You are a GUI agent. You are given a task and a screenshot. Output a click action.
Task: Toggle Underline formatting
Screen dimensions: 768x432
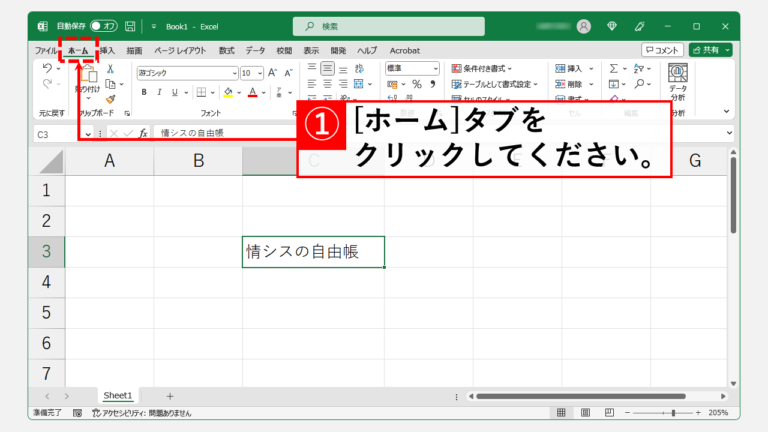(174, 92)
